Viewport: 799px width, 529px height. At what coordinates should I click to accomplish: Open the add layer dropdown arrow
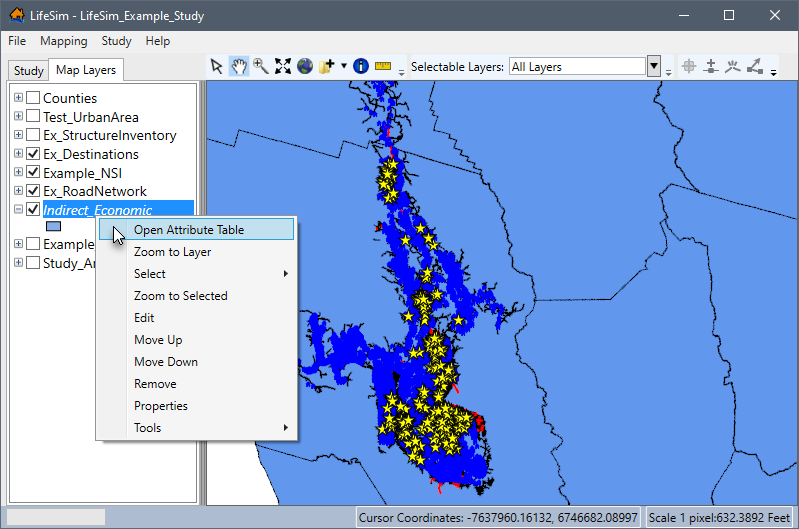click(344, 66)
